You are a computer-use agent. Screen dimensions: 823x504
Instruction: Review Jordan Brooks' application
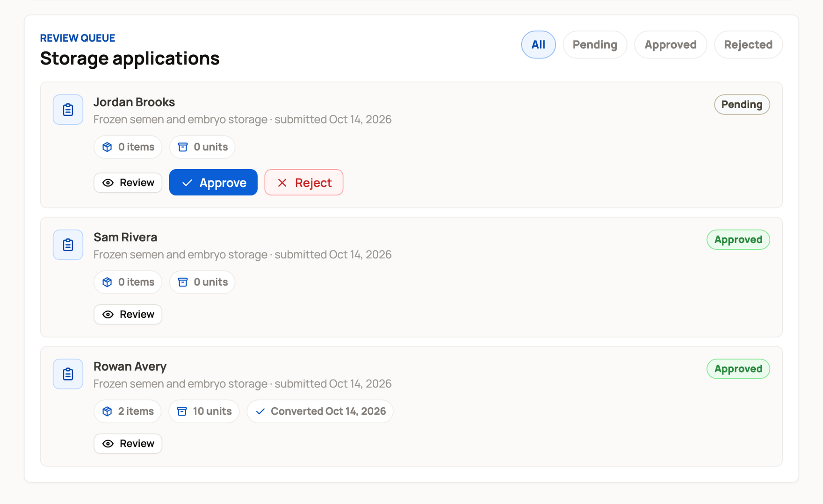click(128, 182)
